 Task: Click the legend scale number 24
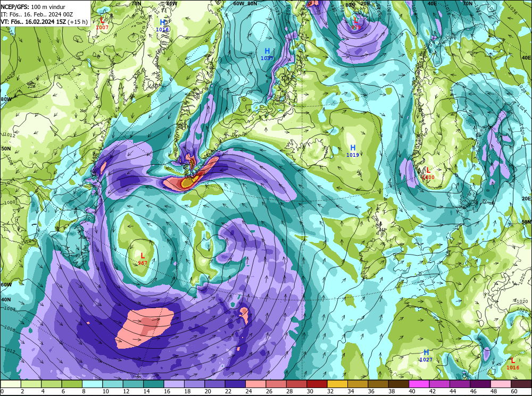click(248, 391)
